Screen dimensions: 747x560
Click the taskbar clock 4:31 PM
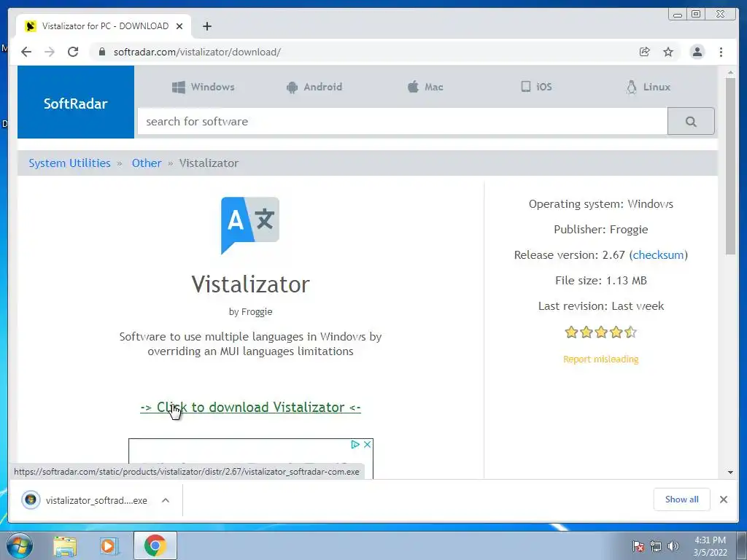(x=710, y=546)
